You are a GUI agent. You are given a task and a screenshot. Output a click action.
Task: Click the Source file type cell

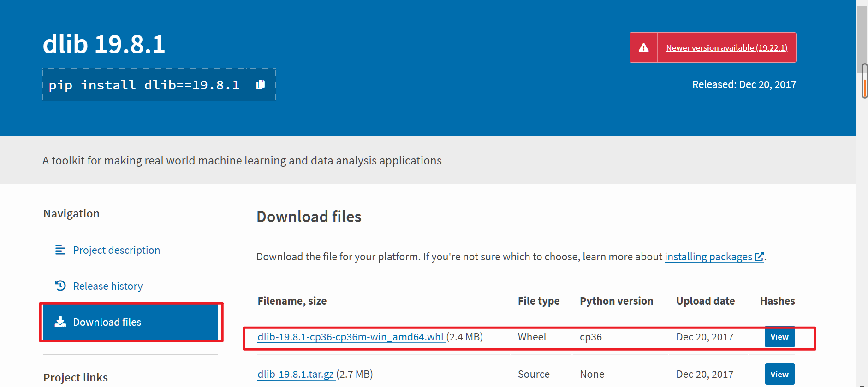point(534,374)
